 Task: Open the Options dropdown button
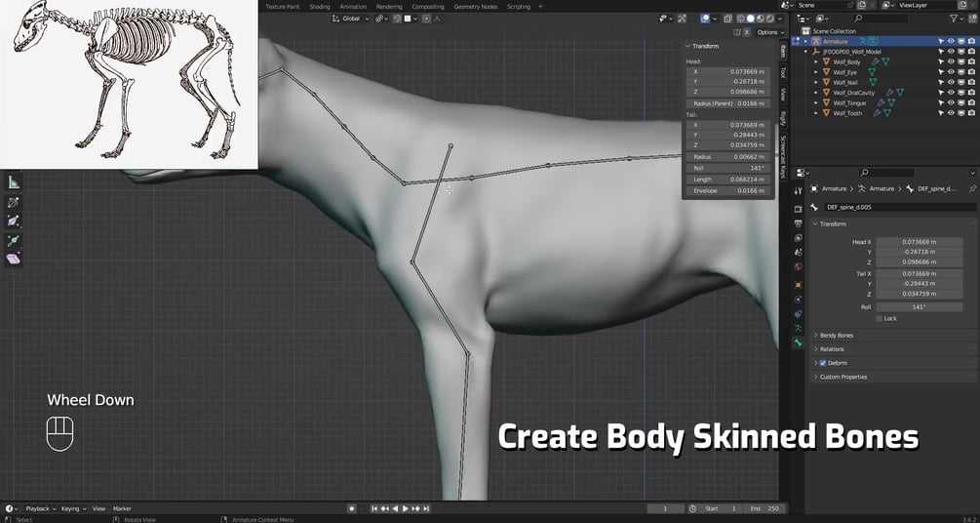770,32
